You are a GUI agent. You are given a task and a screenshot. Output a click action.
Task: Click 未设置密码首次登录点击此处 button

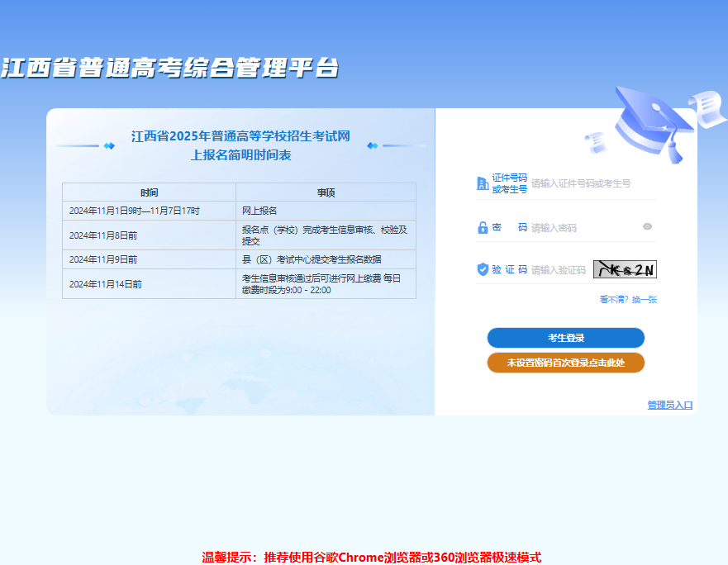coord(566,363)
